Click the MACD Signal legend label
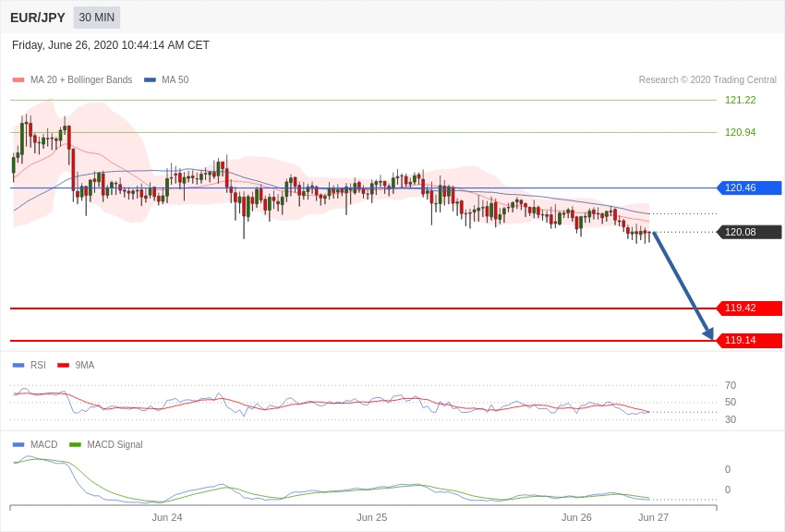Image resolution: width=785 pixels, height=532 pixels. [115, 444]
